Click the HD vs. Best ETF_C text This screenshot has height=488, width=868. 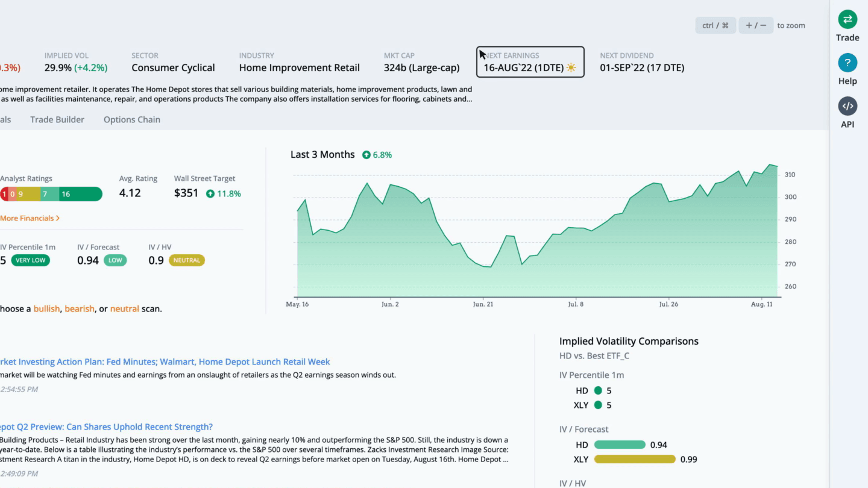point(594,355)
